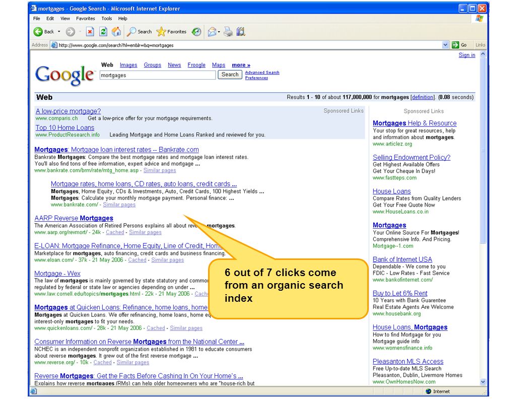Viewport: 532px width, 399px height.
Task: Expand the address bar URL dropdown
Action: pyautogui.click(x=445, y=45)
